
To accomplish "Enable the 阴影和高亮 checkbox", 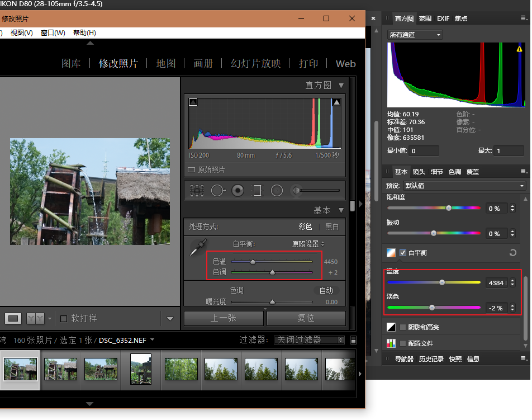I will (x=403, y=327).
